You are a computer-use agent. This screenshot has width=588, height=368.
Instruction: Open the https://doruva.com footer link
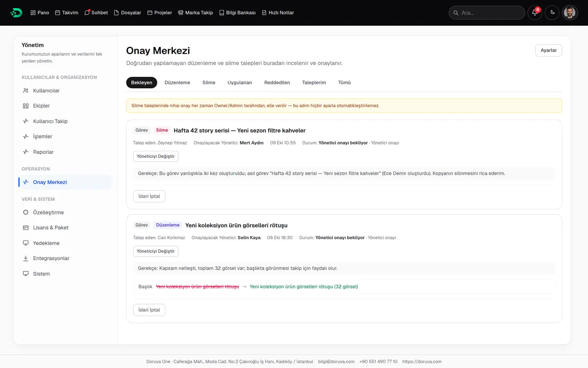click(x=422, y=362)
